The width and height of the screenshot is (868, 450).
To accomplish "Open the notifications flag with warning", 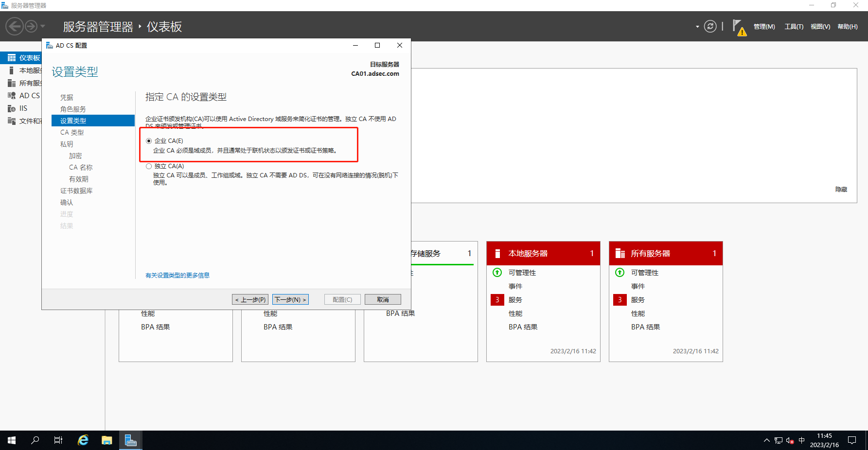I will [738, 27].
